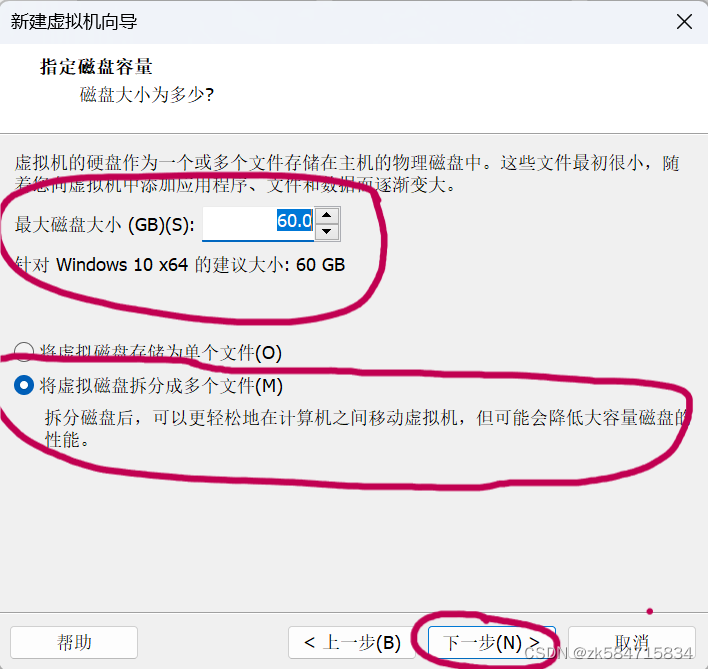Click the 新建虚拟机向导 title bar text
This screenshot has height=669, width=708.
(x=74, y=22)
